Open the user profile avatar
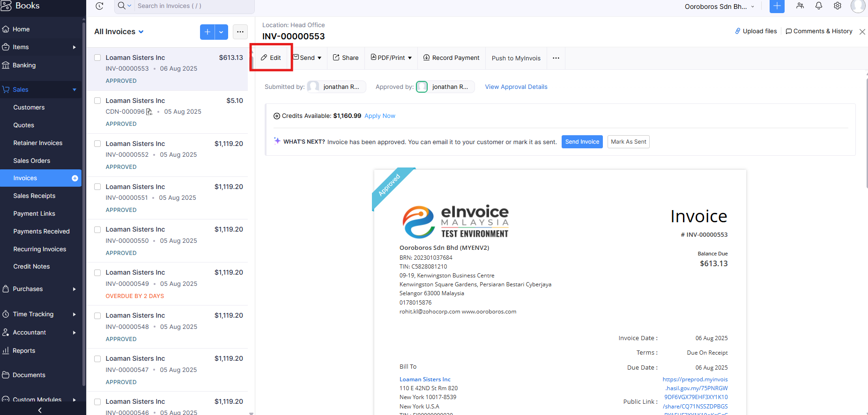The image size is (868, 415). 858,6
